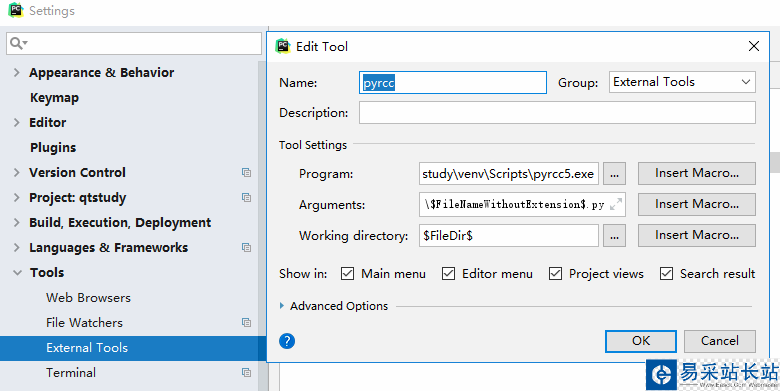Image resolution: width=780 pixels, height=391 pixels.
Task: Click the empty Description field
Action: click(x=557, y=113)
